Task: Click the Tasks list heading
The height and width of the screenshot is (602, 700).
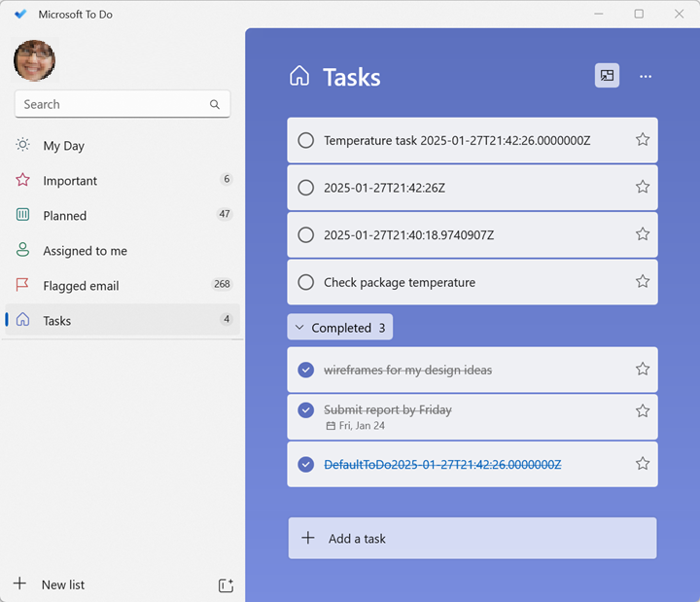Action: (x=352, y=77)
